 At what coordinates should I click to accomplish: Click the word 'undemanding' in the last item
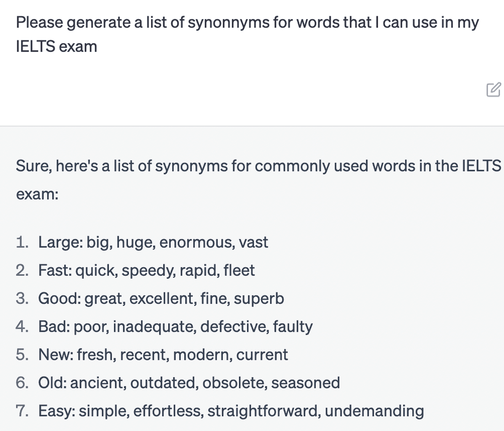(374, 411)
